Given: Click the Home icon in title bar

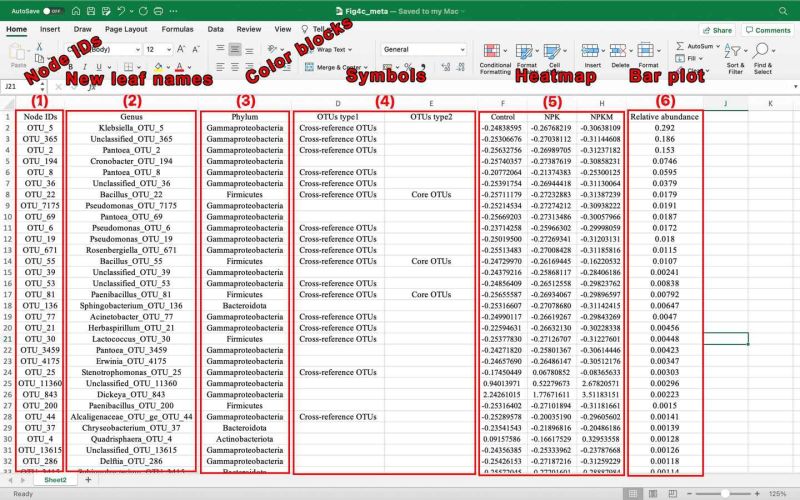Looking at the screenshot, I should [76, 11].
